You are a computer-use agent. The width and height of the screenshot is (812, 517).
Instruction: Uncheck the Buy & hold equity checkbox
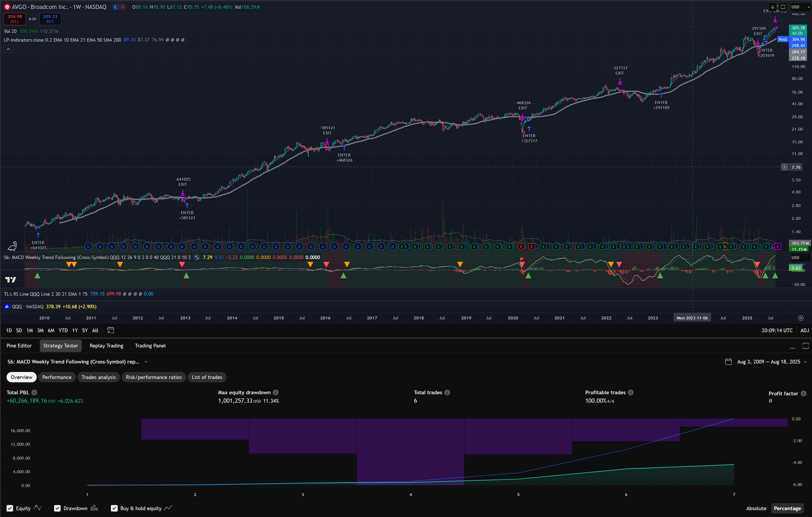point(114,508)
